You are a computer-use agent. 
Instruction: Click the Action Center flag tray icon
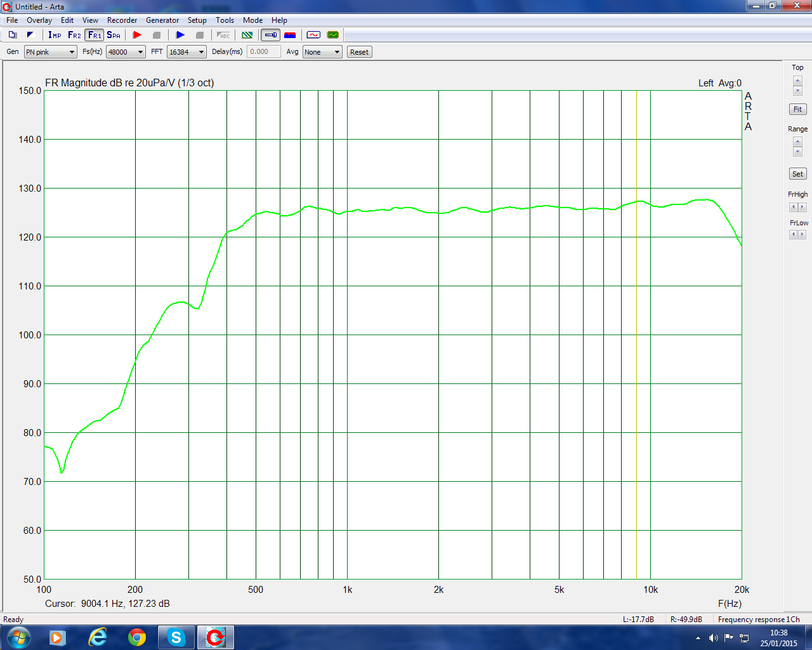[x=729, y=638]
